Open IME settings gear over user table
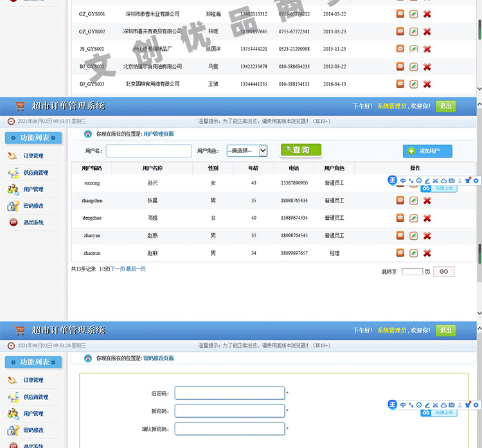The image size is (482, 448). tap(476, 181)
